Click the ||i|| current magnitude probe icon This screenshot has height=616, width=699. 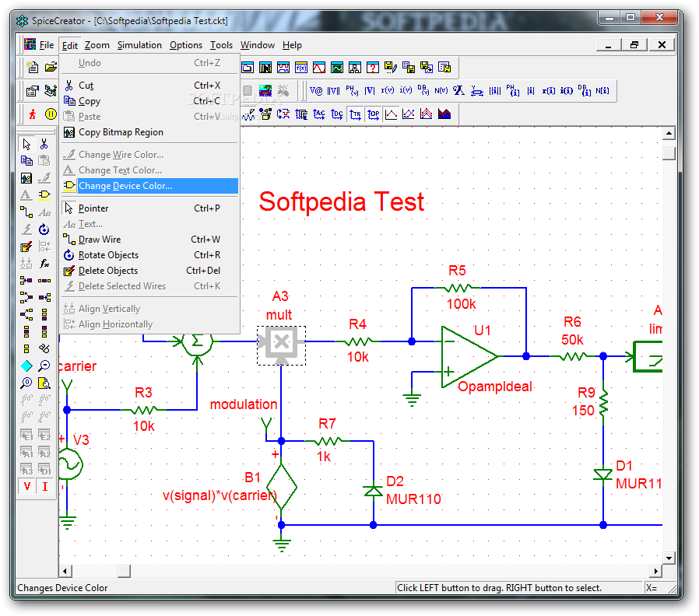coord(495,91)
